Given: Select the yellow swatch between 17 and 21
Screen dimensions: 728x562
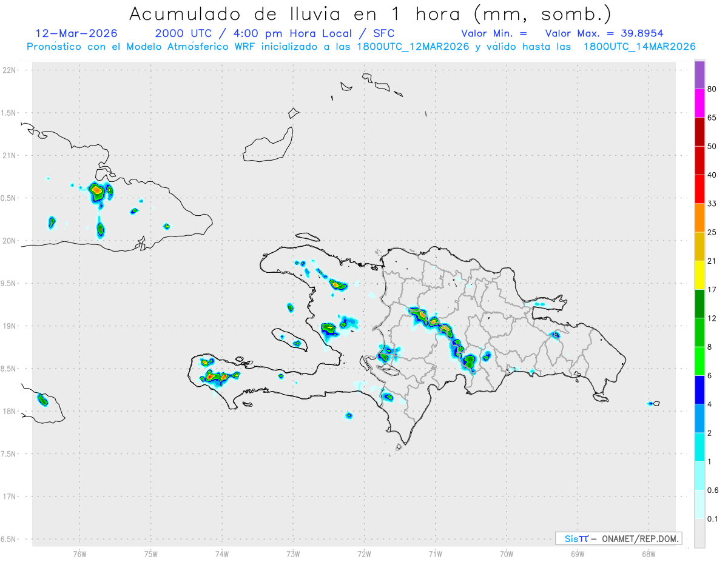Looking at the screenshot, I should coord(699,275).
